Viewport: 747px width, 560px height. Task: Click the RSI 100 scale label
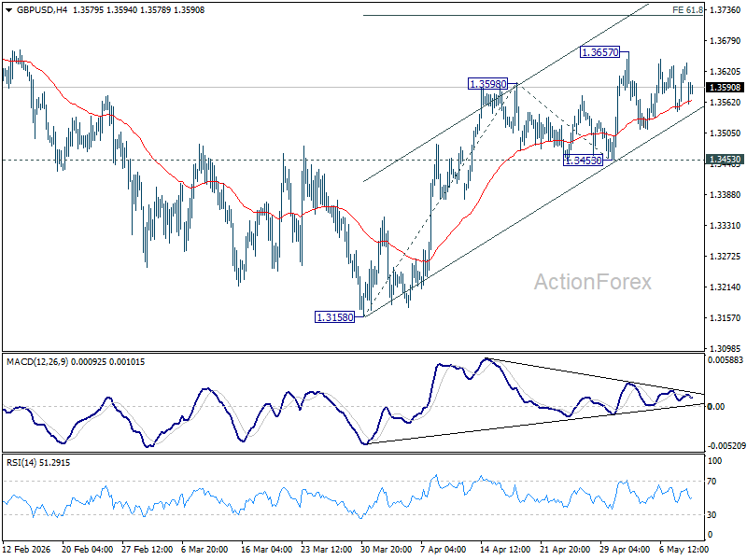click(x=714, y=461)
